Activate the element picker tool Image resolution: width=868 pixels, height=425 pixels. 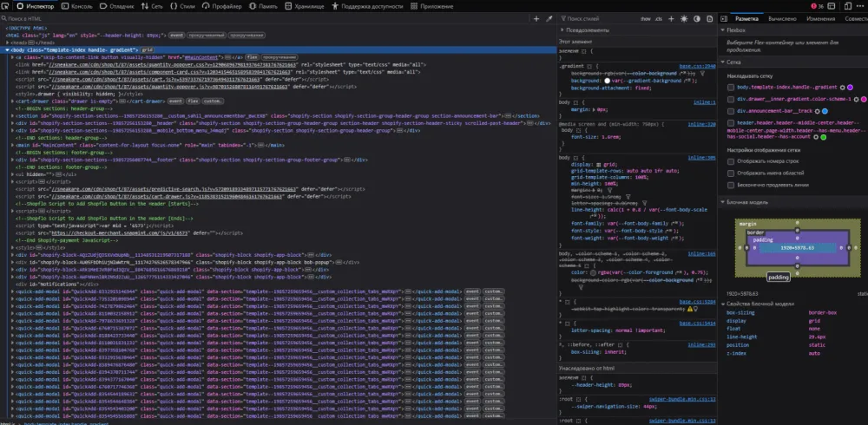pos(6,6)
